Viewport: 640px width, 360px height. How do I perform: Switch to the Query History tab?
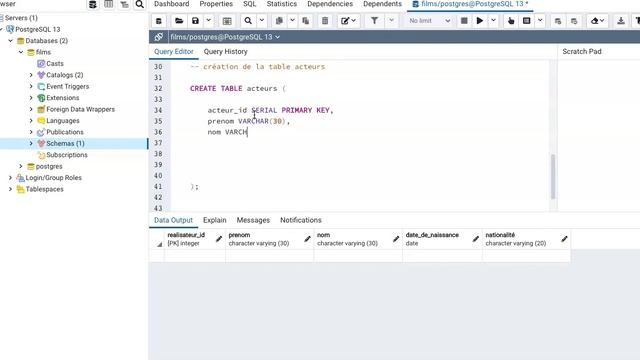(x=225, y=52)
